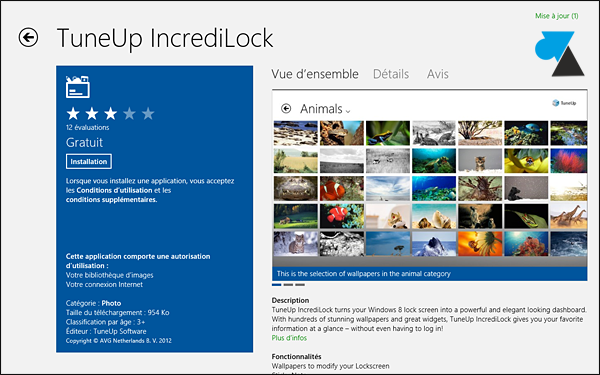Click the Installation button

89,161
